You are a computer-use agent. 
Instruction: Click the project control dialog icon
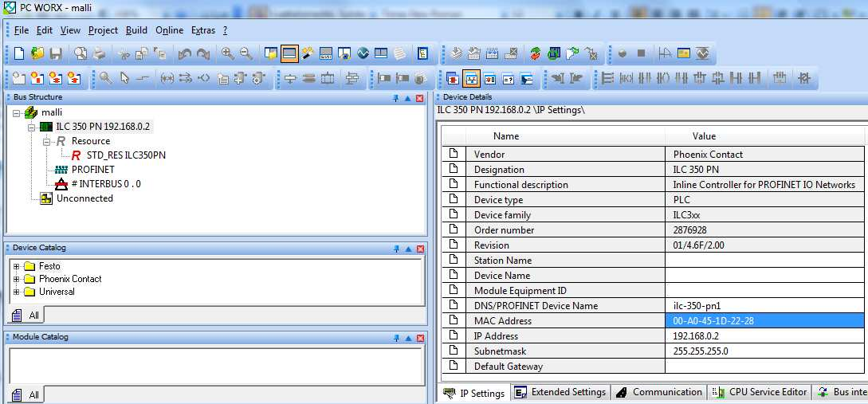(x=554, y=53)
